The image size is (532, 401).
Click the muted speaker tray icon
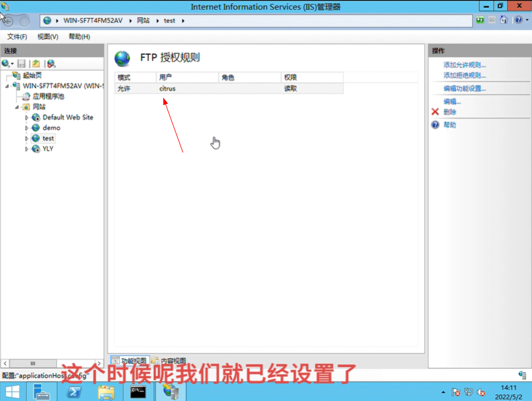pyautogui.click(x=481, y=392)
